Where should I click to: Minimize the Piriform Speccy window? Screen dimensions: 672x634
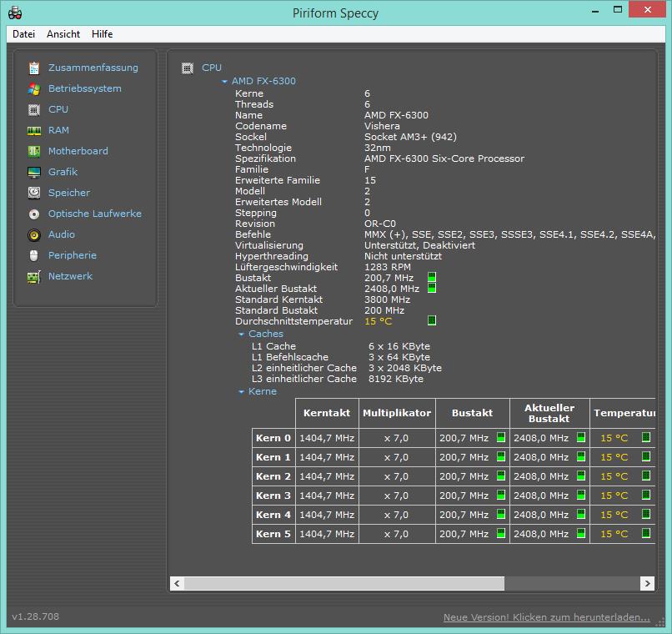tap(595, 10)
